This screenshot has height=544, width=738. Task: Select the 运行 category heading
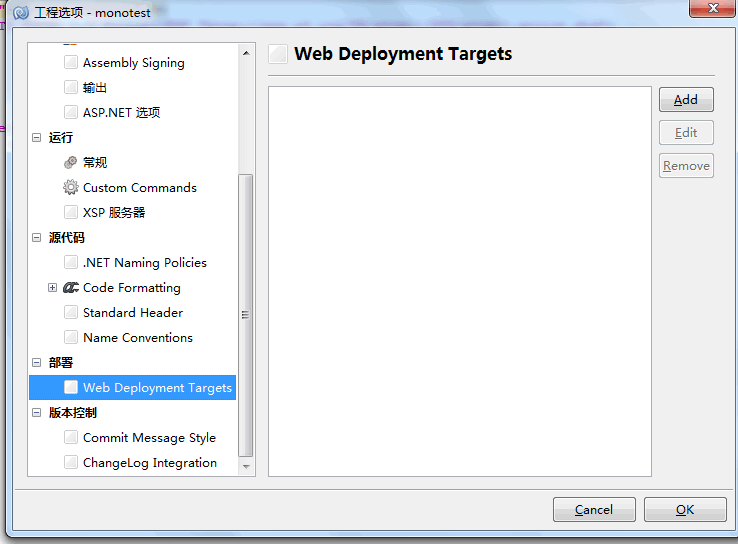click(x=61, y=137)
